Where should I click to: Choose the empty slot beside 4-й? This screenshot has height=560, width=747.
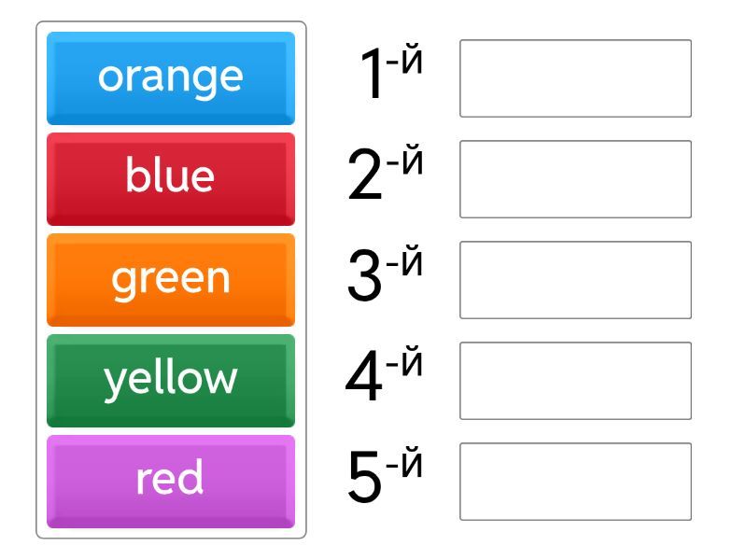[575, 381]
